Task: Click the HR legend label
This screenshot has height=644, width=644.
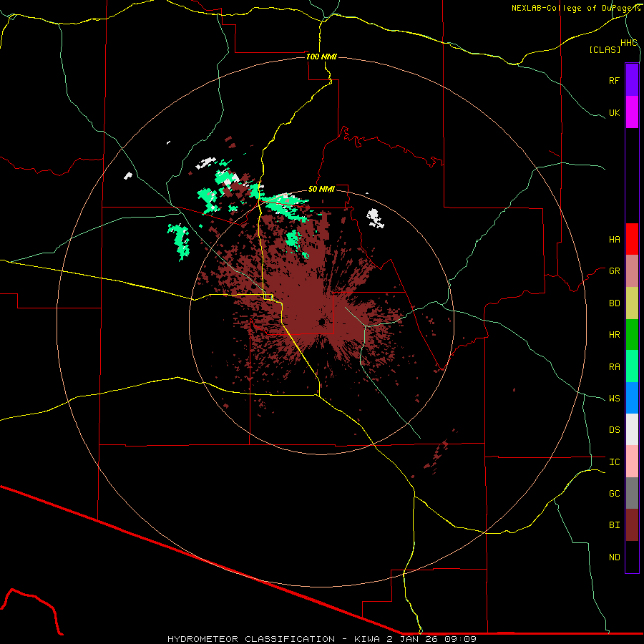Action: 614,335
